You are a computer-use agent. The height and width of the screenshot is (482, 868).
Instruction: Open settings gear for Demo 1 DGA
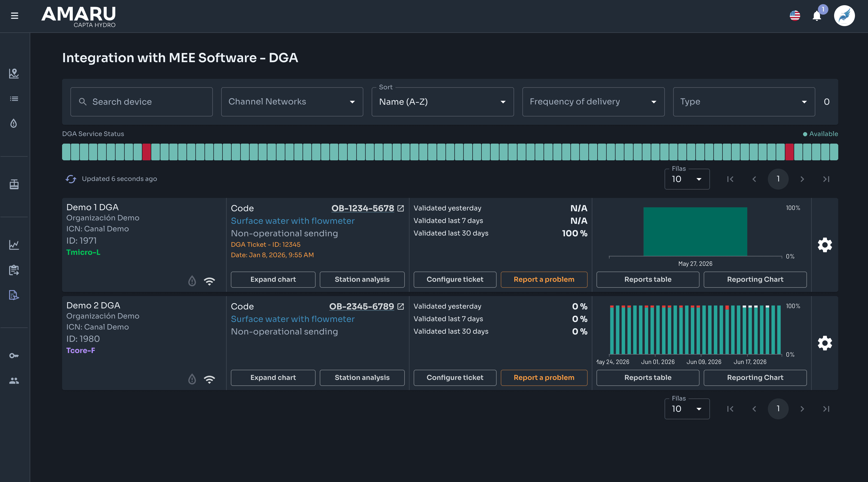pyautogui.click(x=824, y=245)
